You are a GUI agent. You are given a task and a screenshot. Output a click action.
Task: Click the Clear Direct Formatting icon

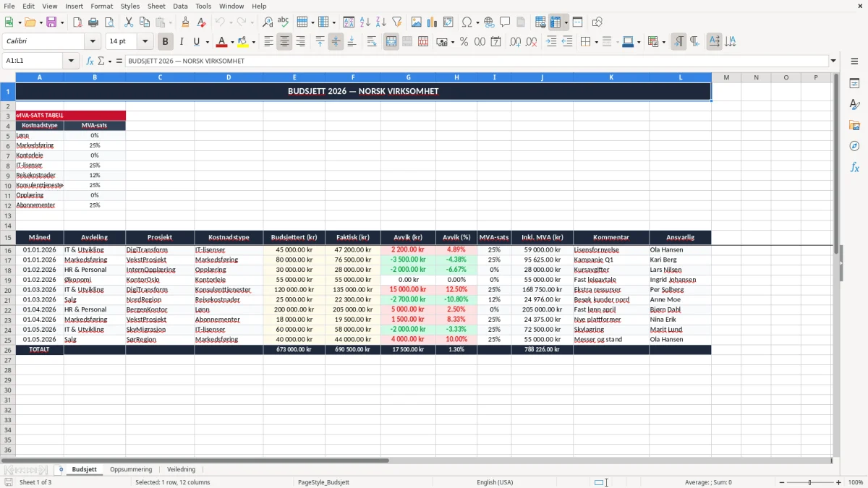[x=202, y=22]
